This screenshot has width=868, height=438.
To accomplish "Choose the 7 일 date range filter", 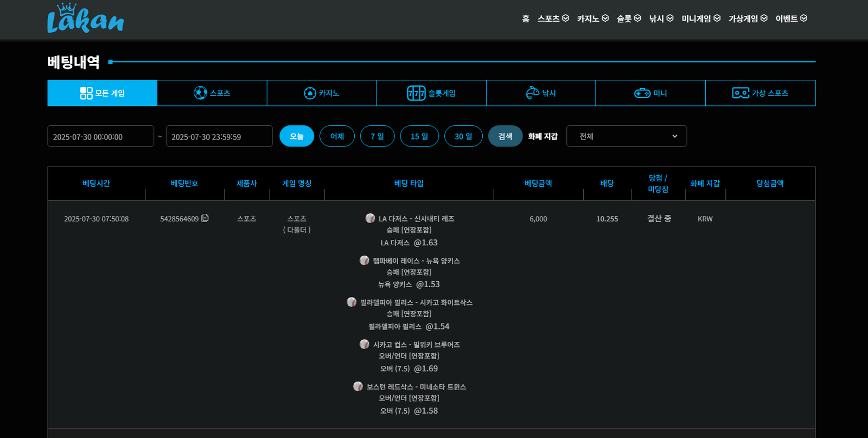I will (377, 136).
